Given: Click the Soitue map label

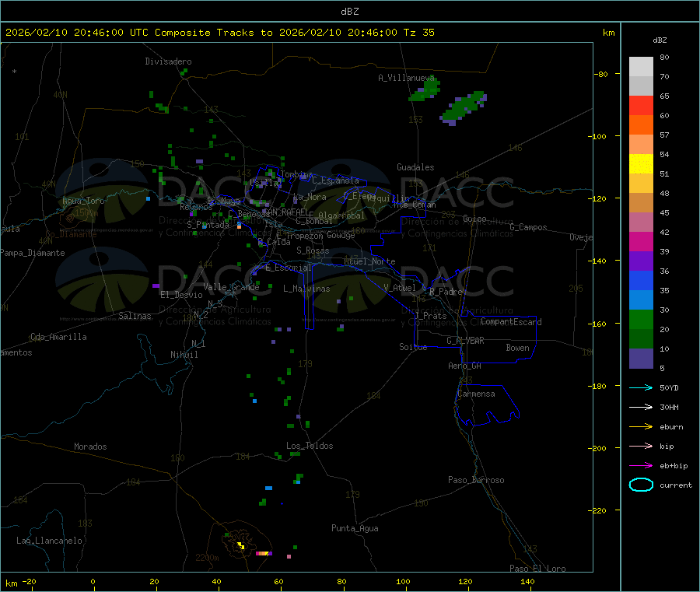Looking at the screenshot, I should (x=413, y=347).
